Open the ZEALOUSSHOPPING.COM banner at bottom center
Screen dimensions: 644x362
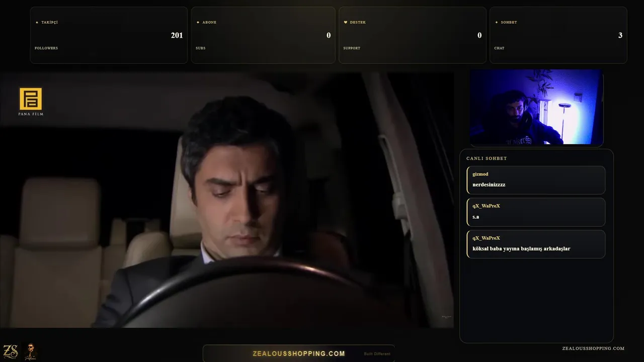tap(299, 353)
